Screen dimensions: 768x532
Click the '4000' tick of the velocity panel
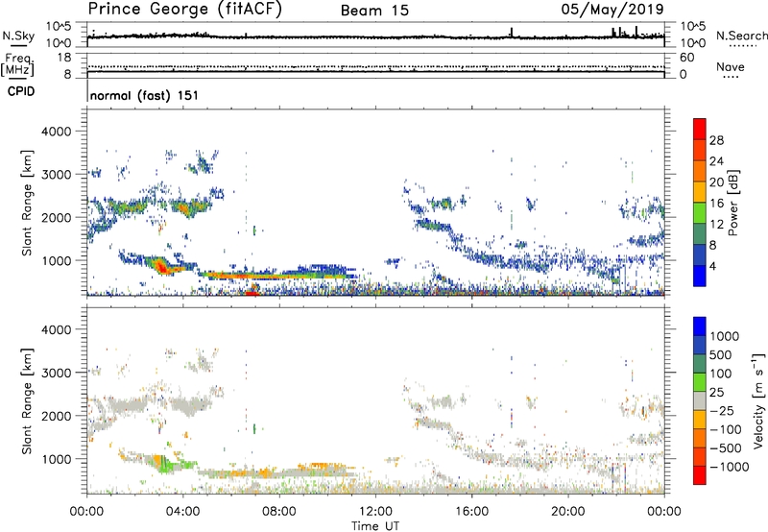coord(56,329)
